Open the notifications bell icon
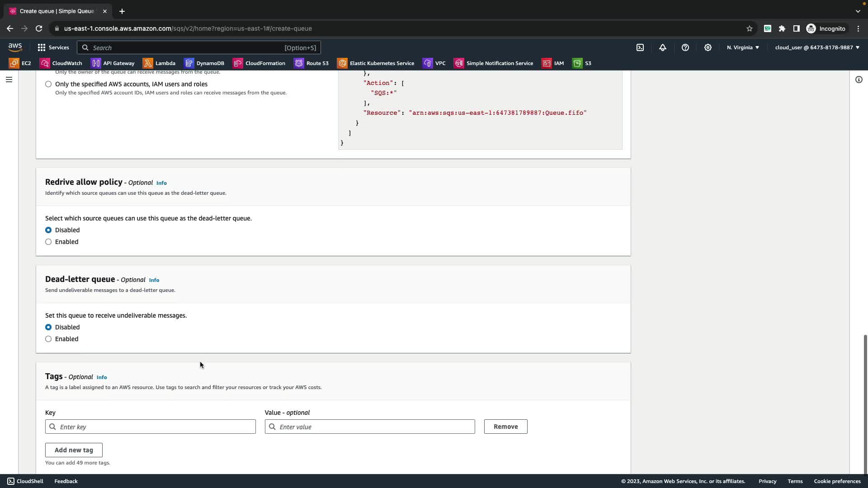The width and height of the screenshot is (868, 488). click(663, 47)
